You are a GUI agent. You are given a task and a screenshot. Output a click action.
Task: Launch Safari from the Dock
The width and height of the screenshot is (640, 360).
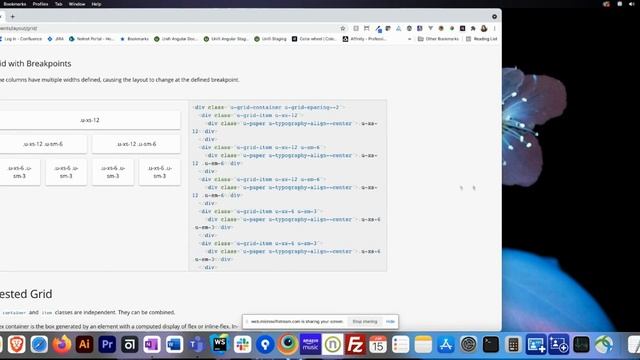point(39,345)
